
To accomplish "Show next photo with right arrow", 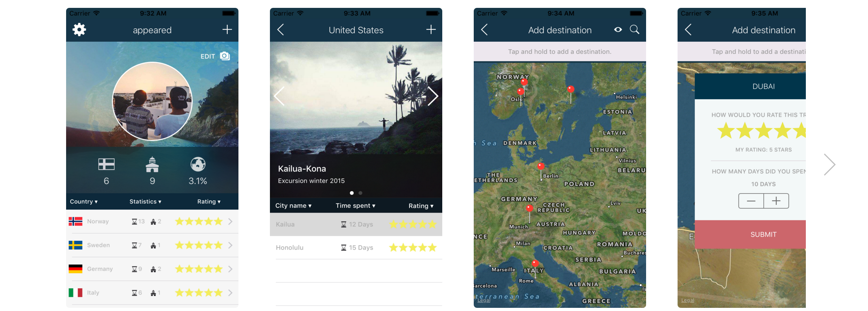I will click(433, 96).
